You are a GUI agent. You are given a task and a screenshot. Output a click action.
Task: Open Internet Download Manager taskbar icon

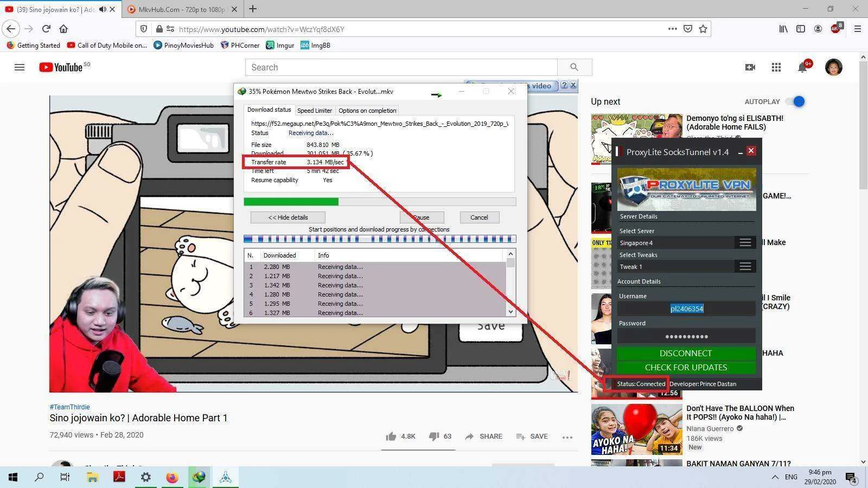click(x=199, y=477)
